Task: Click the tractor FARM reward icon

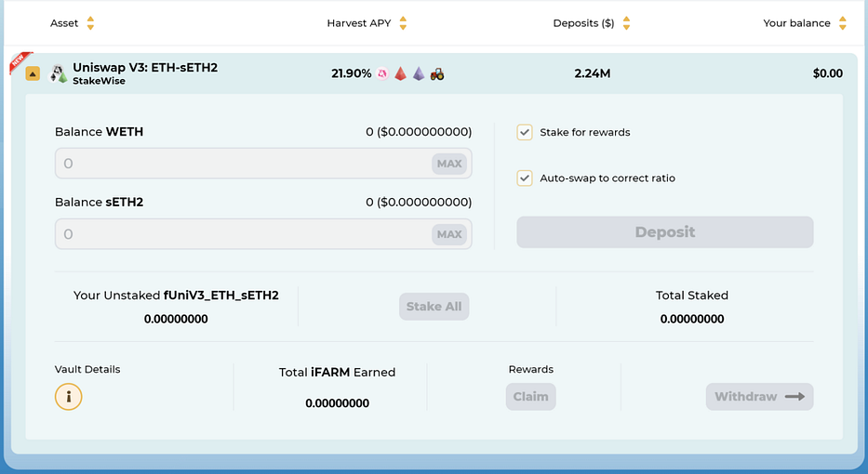Action: 437,73
